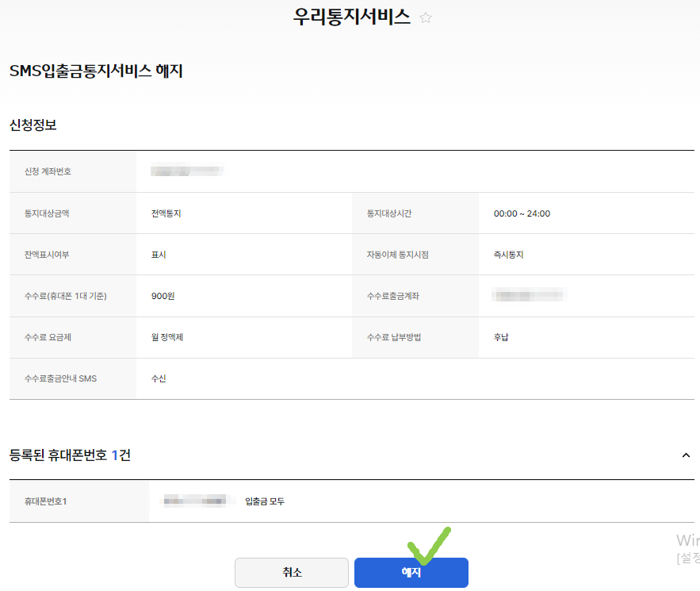This screenshot has height=591, width=700.
Task: Click the 수수료출금계좌 label
Action: pyautogui.click(x=393, y=296)
